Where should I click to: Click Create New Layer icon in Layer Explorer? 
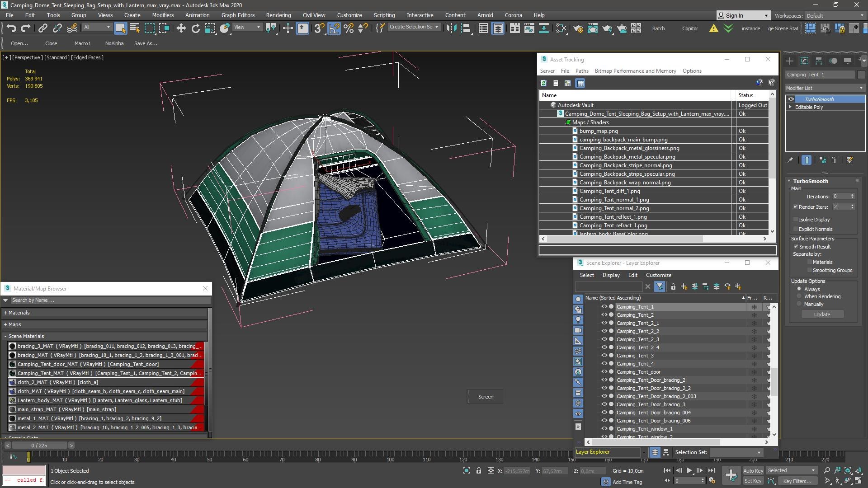(684, 286)
